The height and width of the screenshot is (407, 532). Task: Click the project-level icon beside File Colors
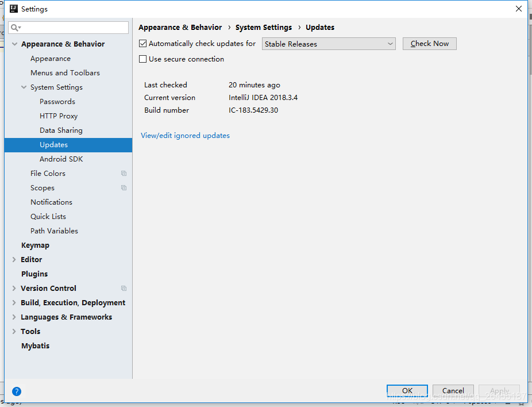pos(124,174)
